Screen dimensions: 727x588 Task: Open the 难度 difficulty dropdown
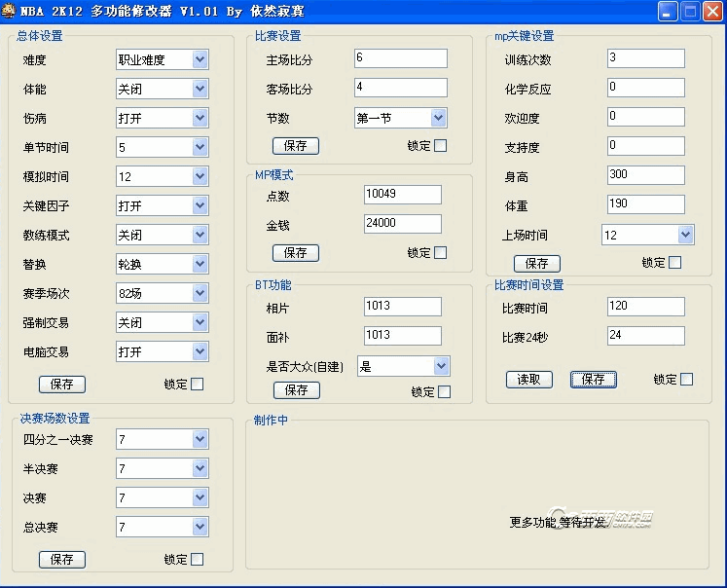(x=163, y=59)
